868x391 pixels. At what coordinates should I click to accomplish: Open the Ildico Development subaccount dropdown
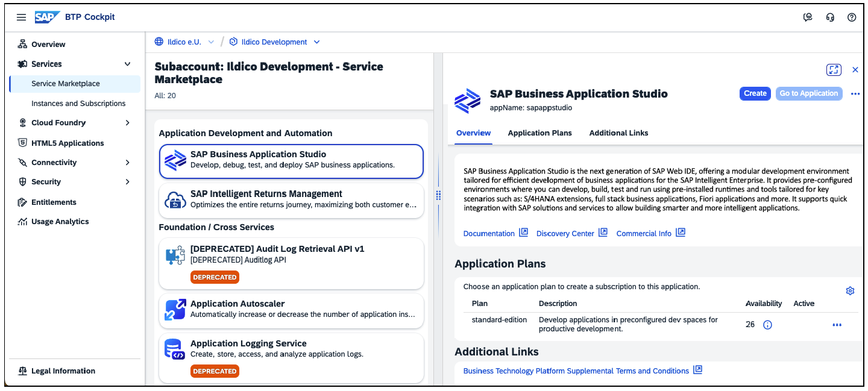click(x=316, y=42)
